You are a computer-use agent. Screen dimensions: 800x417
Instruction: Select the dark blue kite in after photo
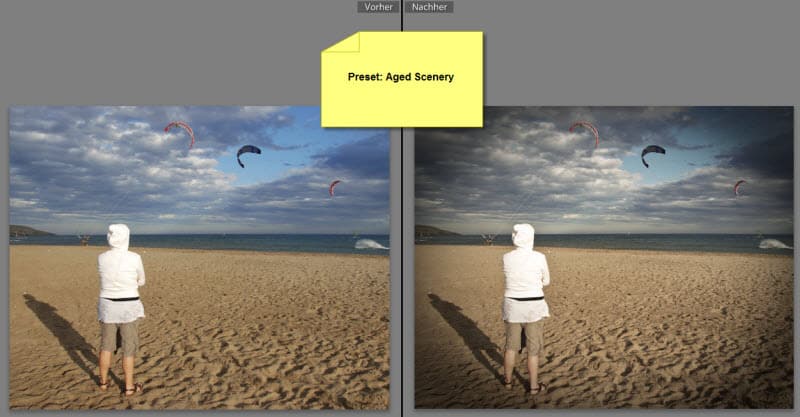[653, 154]
